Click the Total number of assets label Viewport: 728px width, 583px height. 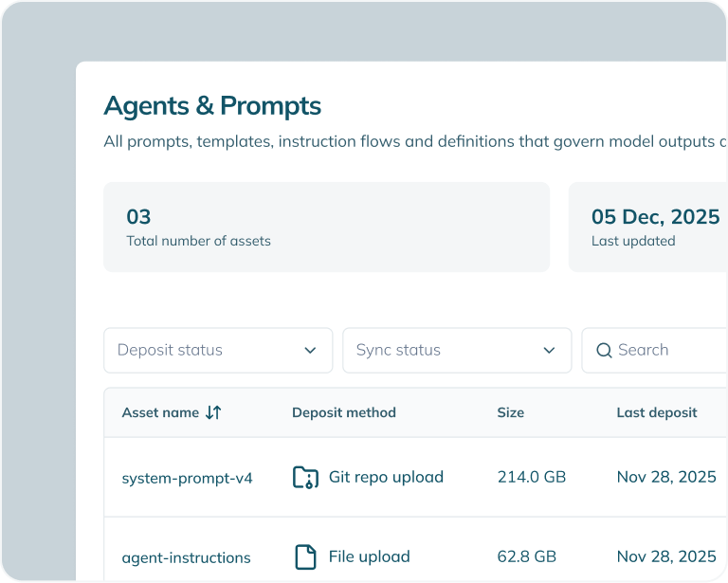pyautogui.click(x=198, y=241)
